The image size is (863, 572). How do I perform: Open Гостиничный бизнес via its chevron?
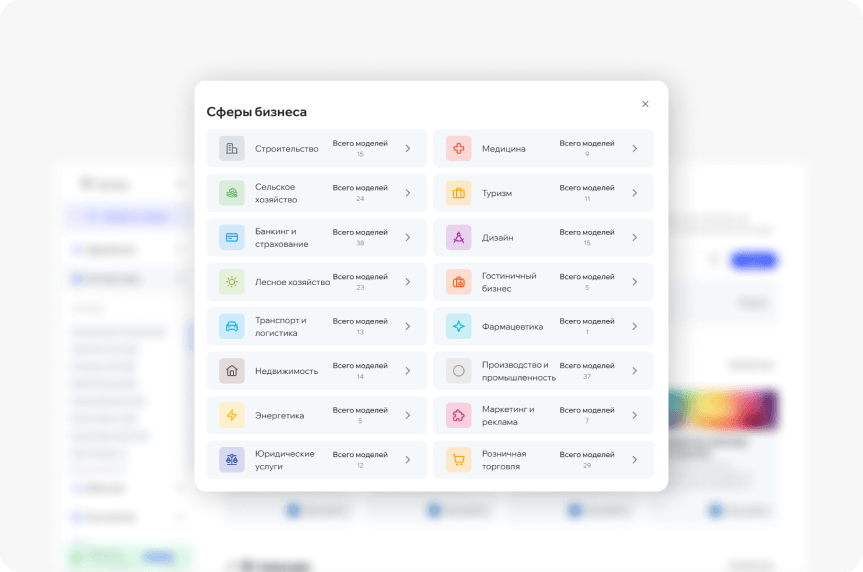(x=634, y=282)
